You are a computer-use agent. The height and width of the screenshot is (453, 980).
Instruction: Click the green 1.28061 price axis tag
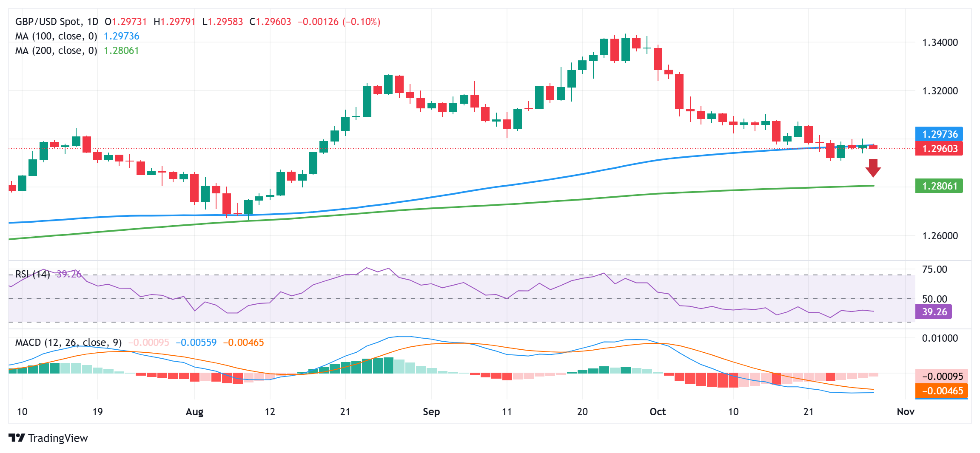939,186
